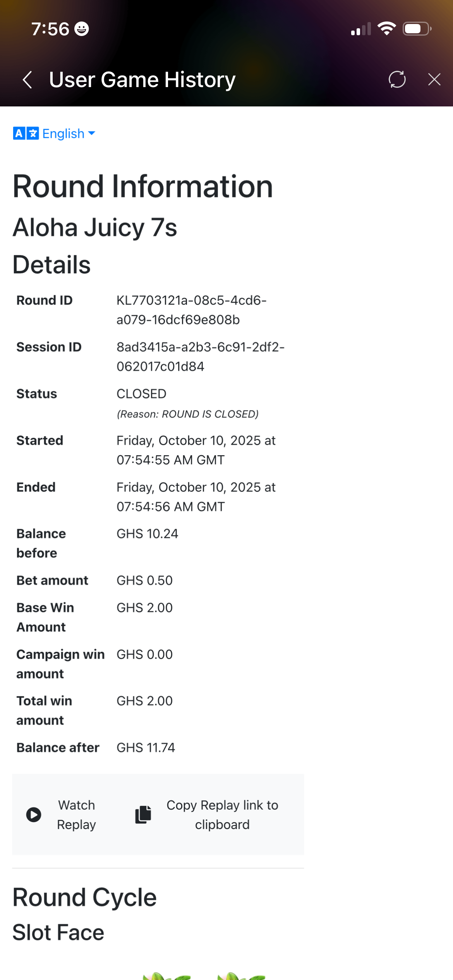This screenshot has width=453, height=980.
Task: Tap the translate language icon
Action: pyautogui.click(x=26, y=134)
